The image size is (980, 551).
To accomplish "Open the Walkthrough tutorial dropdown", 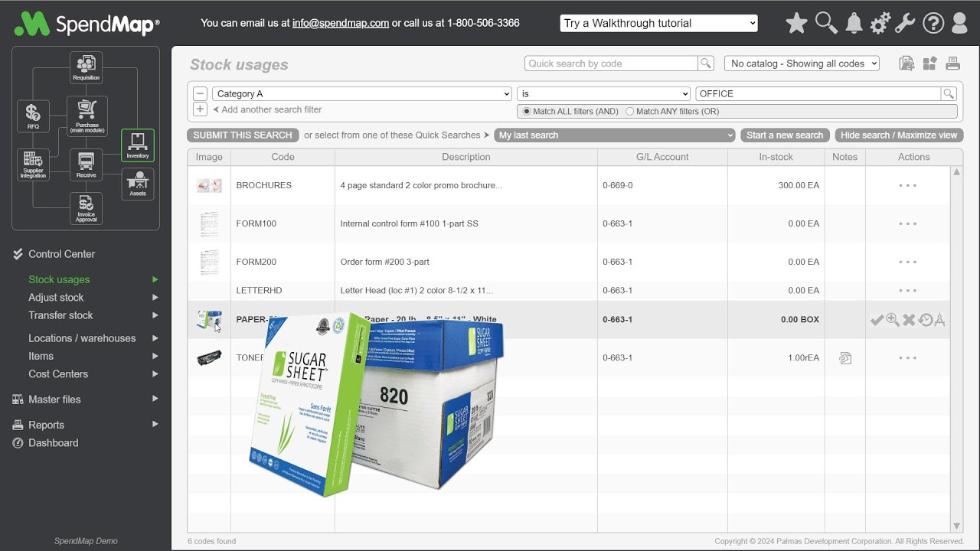I will (659, 23).
